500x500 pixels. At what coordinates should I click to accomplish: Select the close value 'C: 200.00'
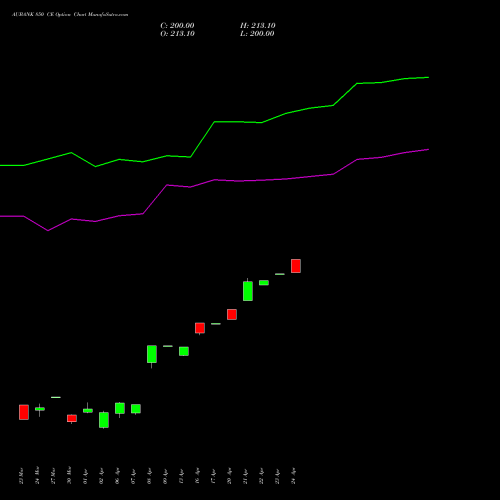point(177,26)
